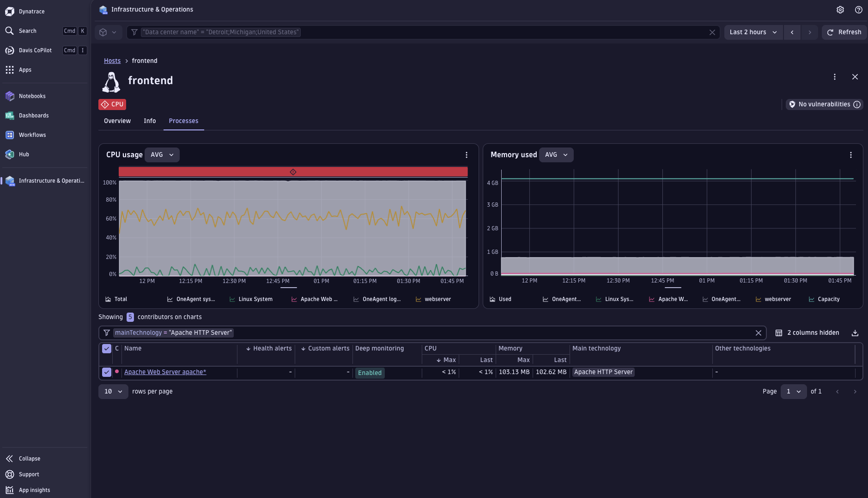Collapse the left sidebar
Image resolution: width=868 pixels, height=498 pixels.
point(23,459)
